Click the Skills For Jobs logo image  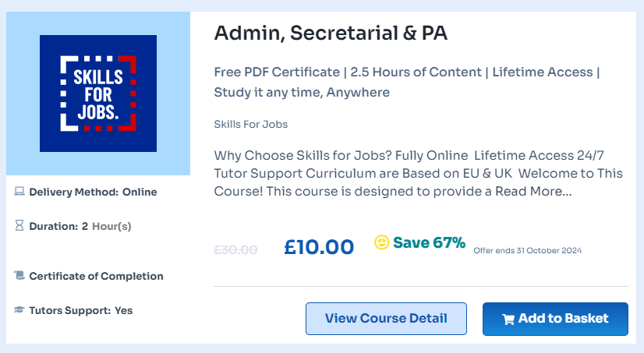click(x=98, y=94)
